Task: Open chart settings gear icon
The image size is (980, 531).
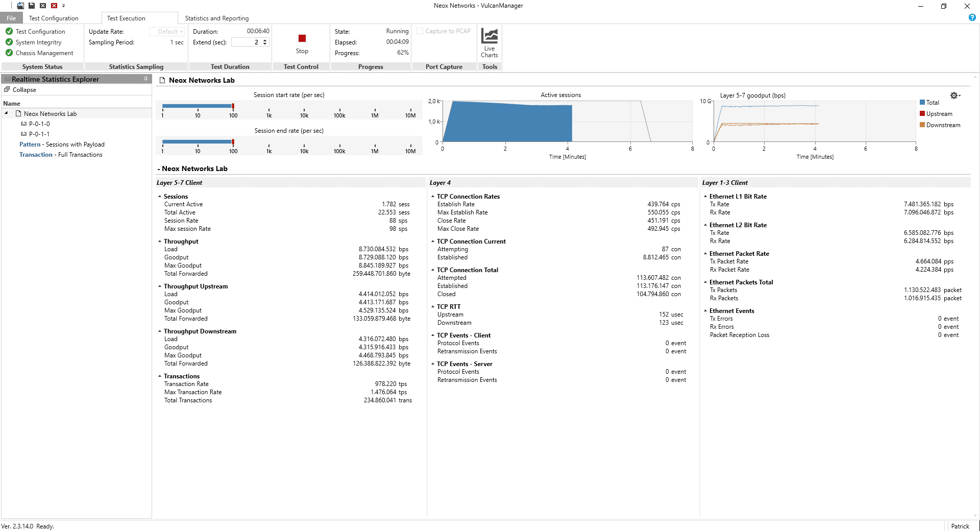Action: coord(955,95)
